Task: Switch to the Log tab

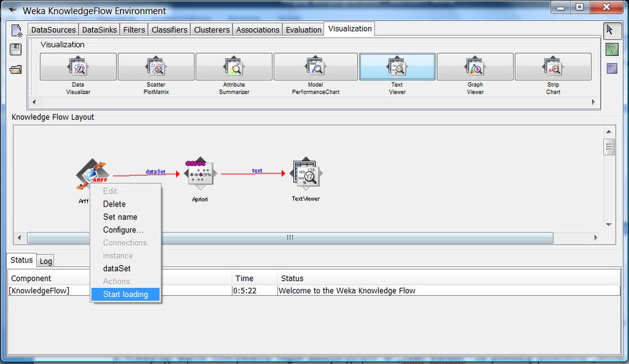Action: tap(45, 261)
